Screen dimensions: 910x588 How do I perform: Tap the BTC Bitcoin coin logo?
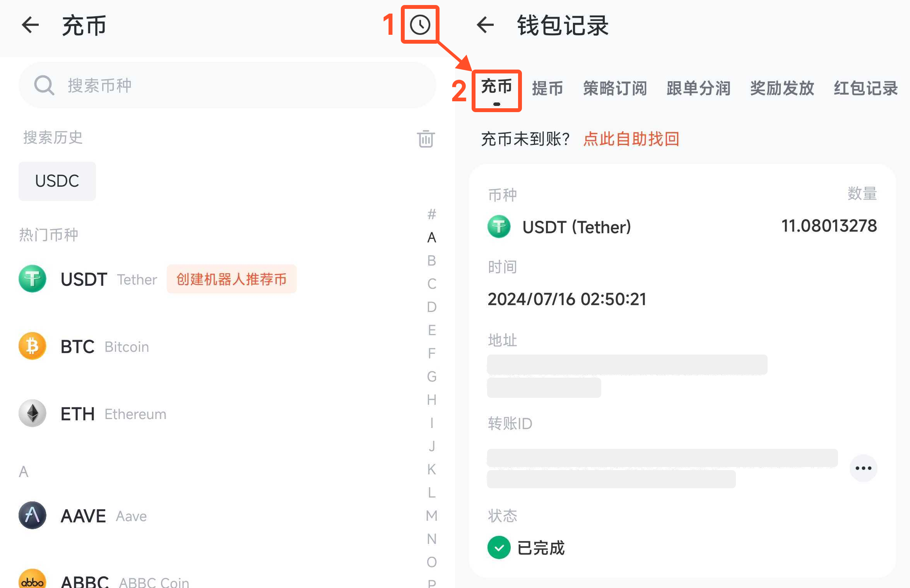(x=32, y=346)
